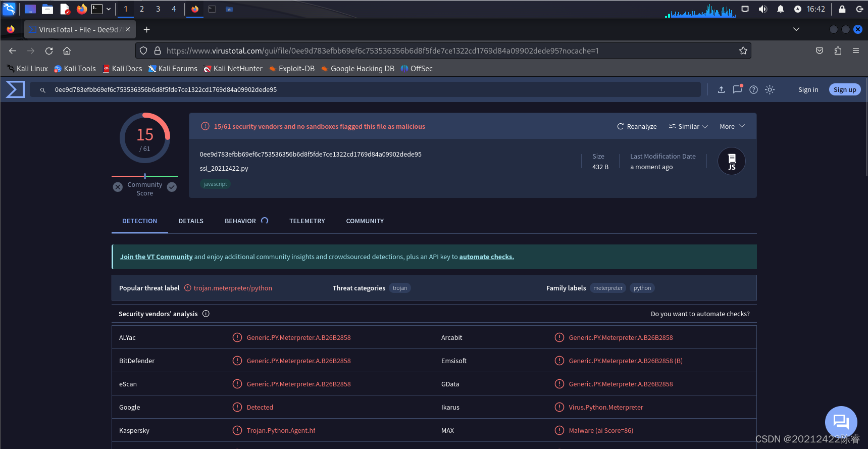Click the JS file type icon
868x449 pixels.
pos(732,161)
